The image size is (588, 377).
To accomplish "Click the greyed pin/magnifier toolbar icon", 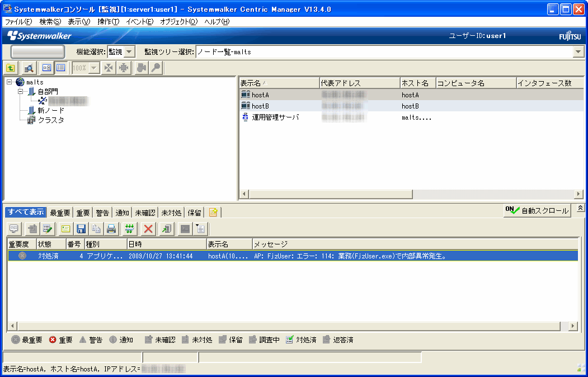I will point(155,68).
